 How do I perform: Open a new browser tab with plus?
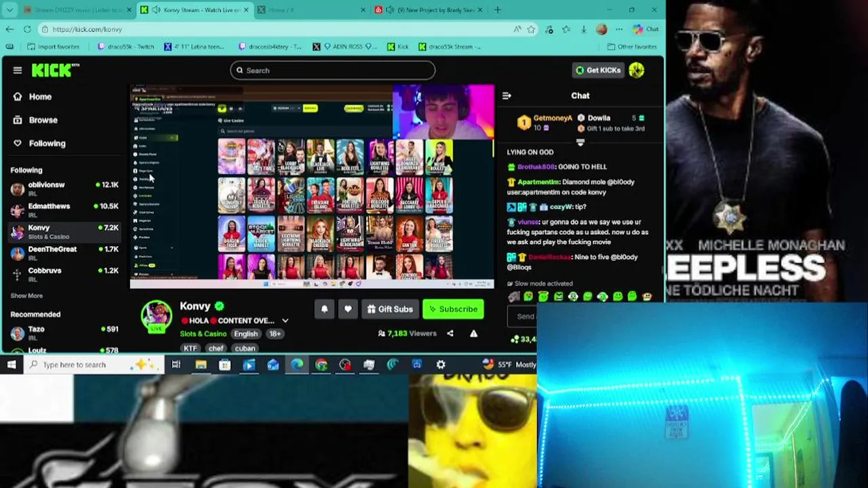tap(498, 9)
